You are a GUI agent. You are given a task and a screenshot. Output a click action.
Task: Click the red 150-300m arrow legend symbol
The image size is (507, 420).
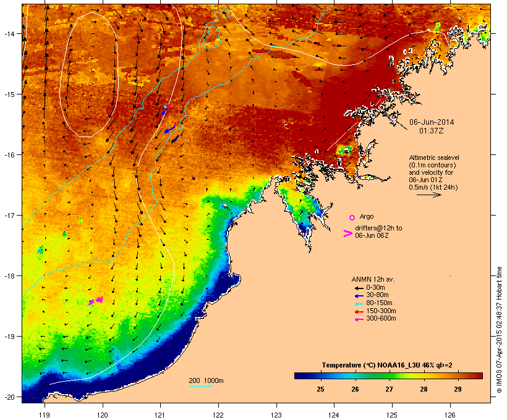[359, 311]
